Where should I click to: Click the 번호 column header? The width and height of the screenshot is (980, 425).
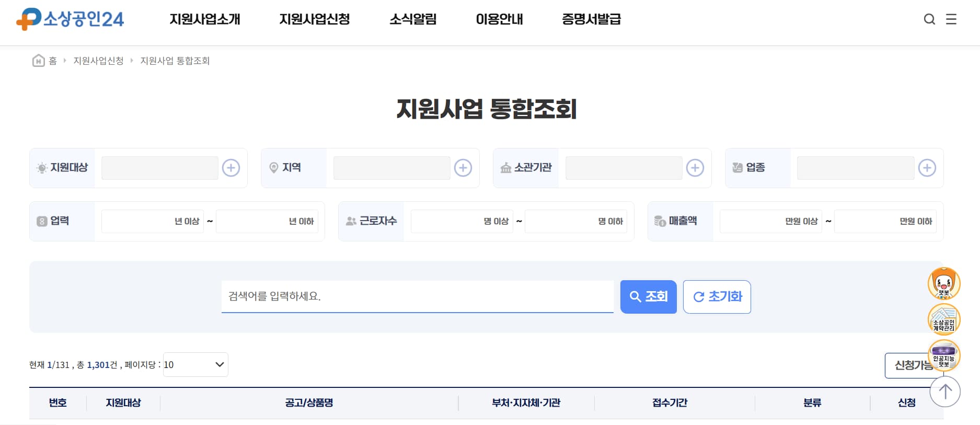tap(58, 403)
